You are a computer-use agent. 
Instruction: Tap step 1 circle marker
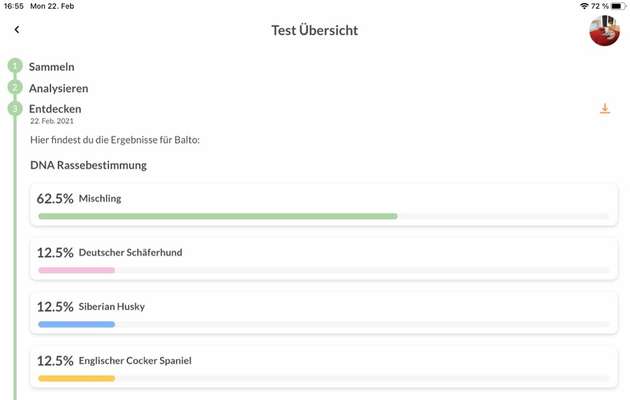point(15,66)
